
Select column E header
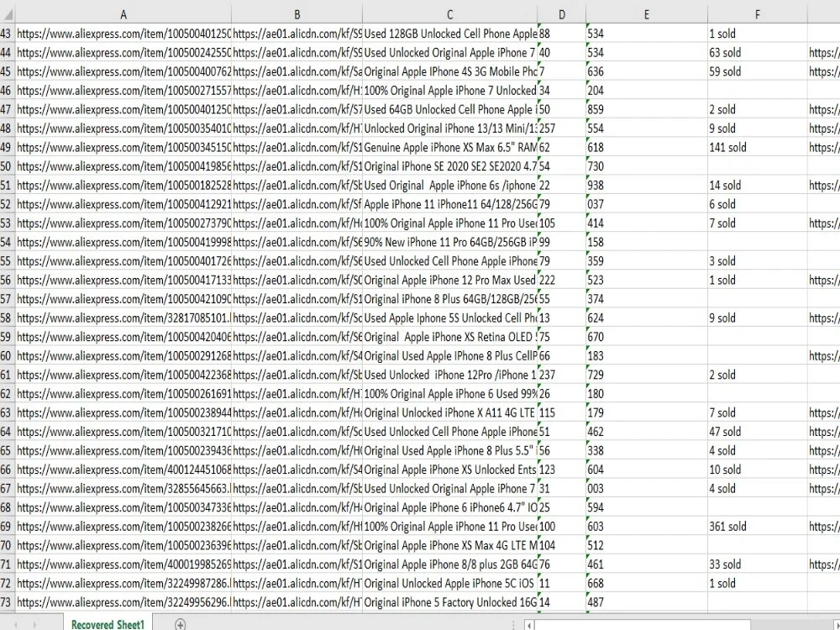[x=647, y=14]
